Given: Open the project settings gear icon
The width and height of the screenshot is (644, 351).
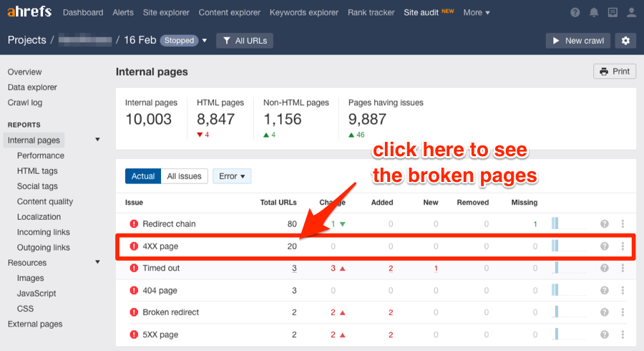Looking at the screenshot, I should tap(625, 41).
